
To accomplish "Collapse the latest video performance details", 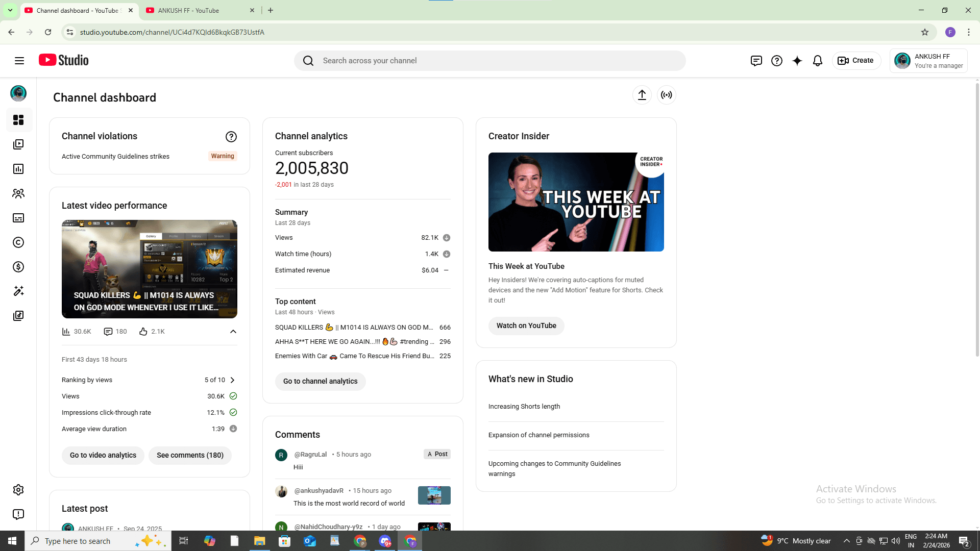I will 233,332.
